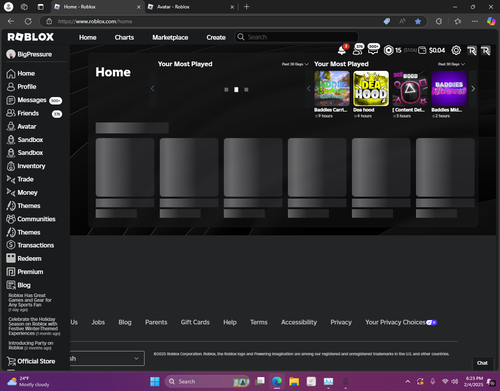Open the Baddies Carri... game thumbnail
This screenshot has height=391, width=500.
(x=332, y=88)
